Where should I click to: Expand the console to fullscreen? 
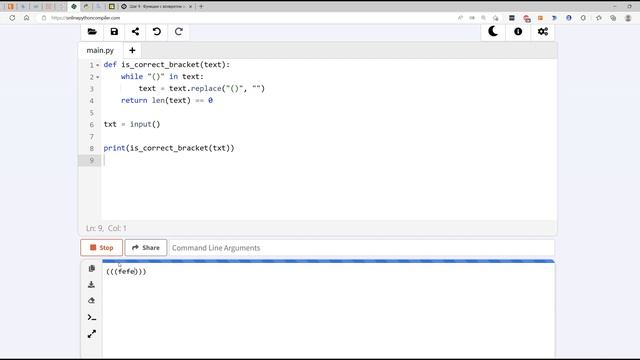point(91,334)
